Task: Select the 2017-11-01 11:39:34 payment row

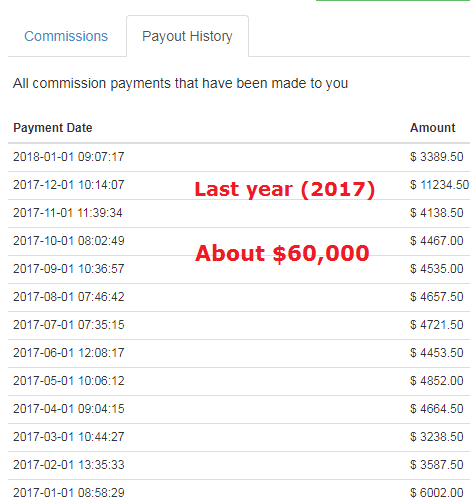Action: tap(239, 213)
